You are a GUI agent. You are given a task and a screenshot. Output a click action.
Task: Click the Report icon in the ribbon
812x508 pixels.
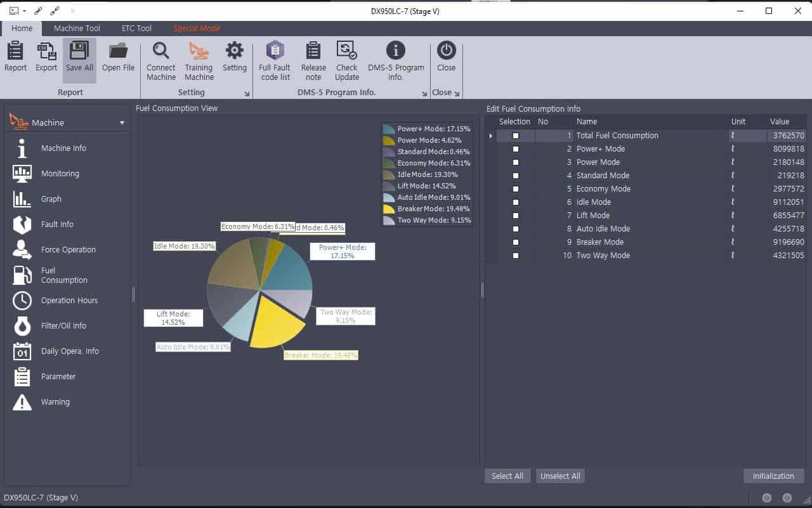tap(15, 51)
